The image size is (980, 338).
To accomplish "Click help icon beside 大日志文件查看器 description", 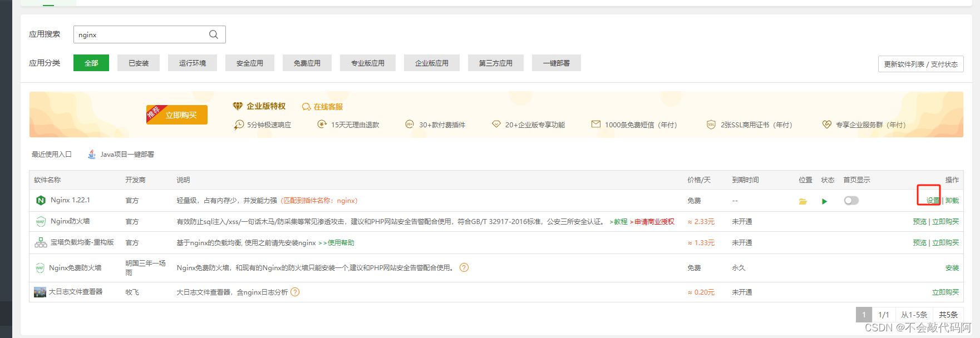I will pyautogui.click(x=295, y=292).
